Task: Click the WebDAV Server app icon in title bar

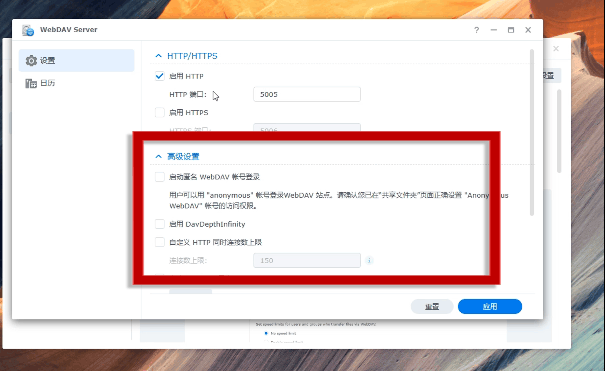Action: [x=28, y=30]
